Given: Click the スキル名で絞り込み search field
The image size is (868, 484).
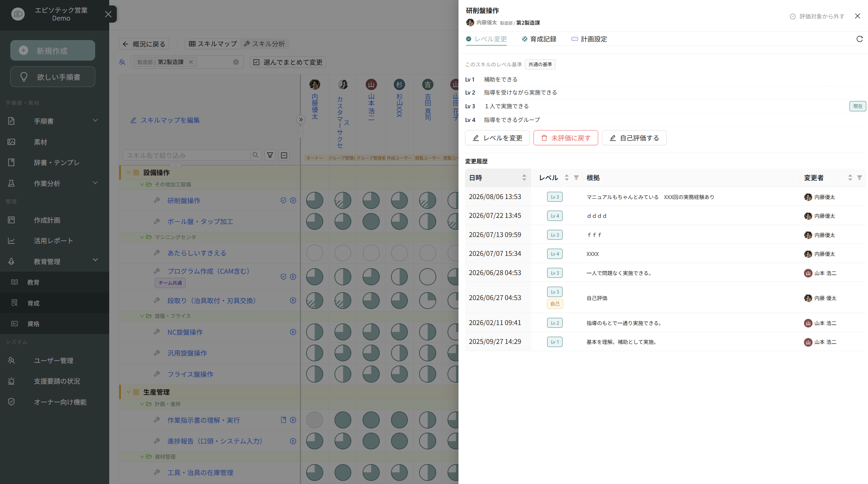Looking at the screenshot, I should tap(187, 155).
